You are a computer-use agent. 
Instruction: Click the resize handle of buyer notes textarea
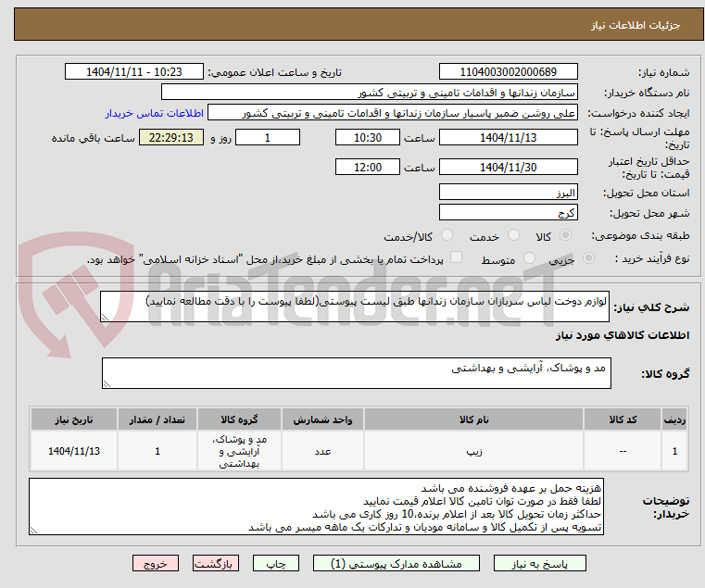(33, 531)
